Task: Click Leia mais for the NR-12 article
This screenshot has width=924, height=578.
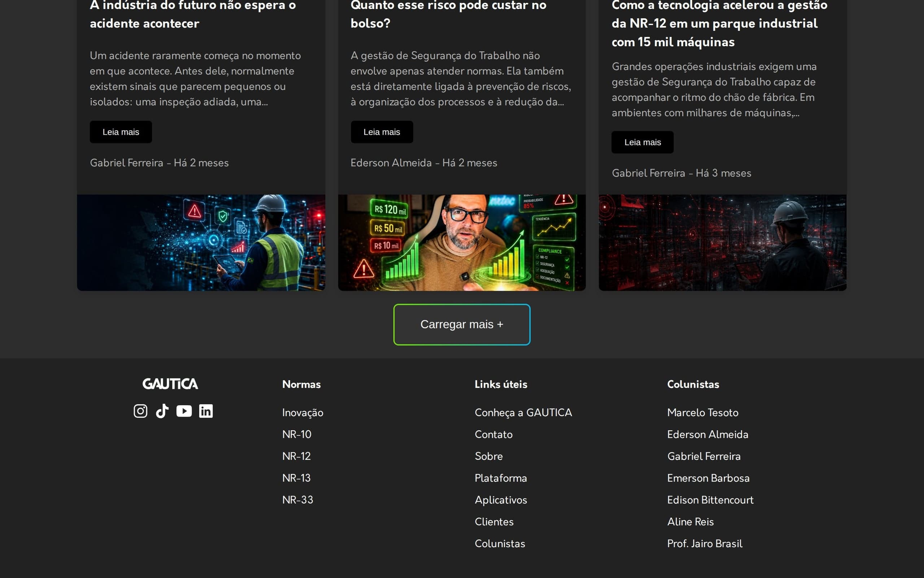Action: point(642,142)
